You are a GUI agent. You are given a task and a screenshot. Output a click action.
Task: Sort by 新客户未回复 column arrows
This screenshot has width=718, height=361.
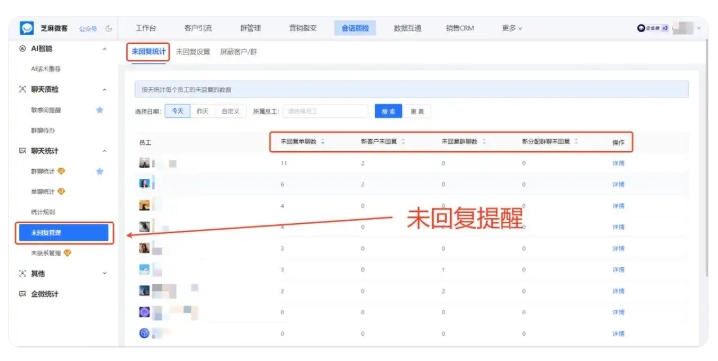403,142
